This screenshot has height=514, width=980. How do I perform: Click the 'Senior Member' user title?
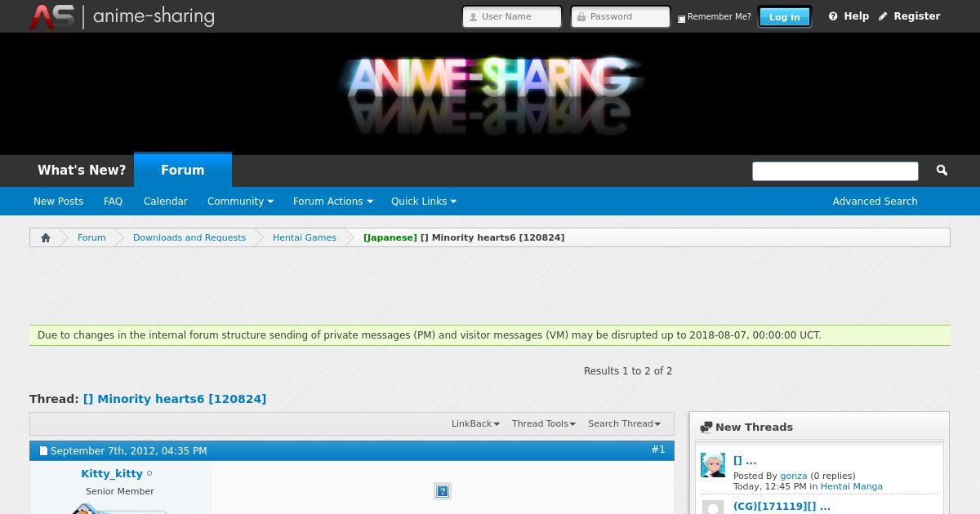click(120, 491)
